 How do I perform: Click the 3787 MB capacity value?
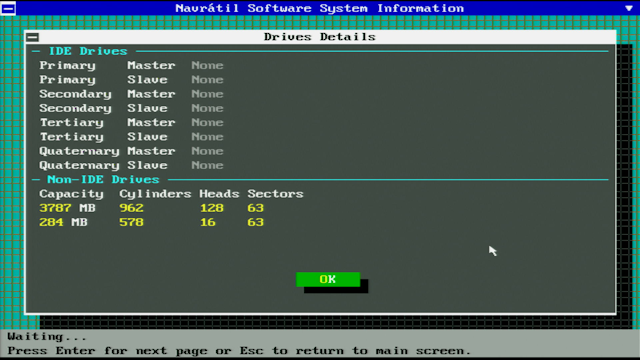coord(67,208)
